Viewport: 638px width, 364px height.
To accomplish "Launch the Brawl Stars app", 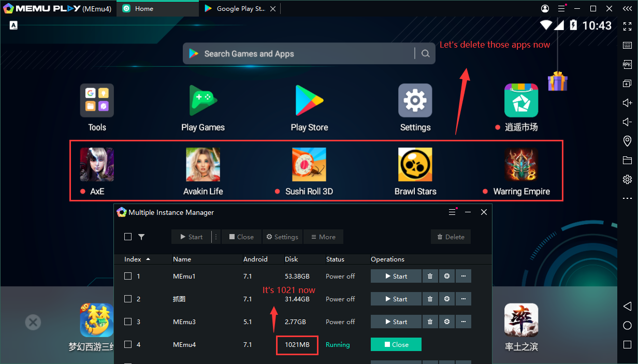I will pyautogui.click(x=415, y=165).
